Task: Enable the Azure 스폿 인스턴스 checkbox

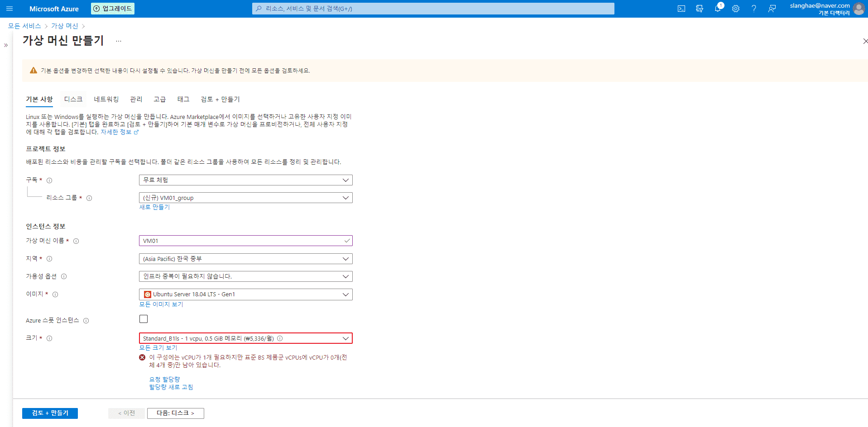Action: 144,319
